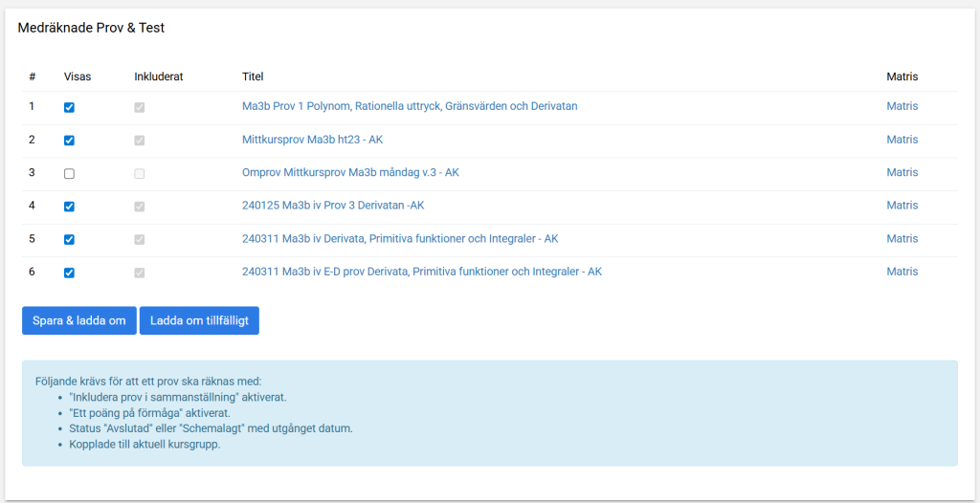The height and width of the screenshot is (503, 980).
Task: Click the Spara & ladda om button
Action: [78, 321]
